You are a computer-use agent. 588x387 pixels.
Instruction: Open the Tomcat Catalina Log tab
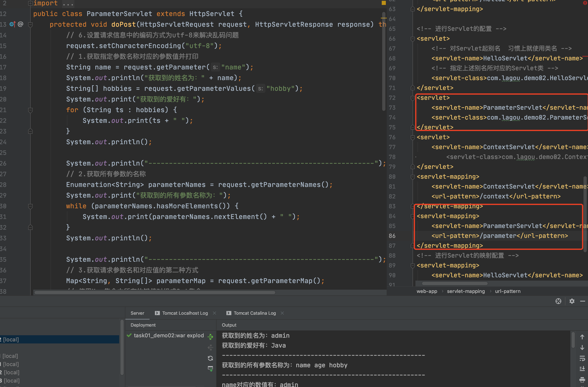pos(255,313)
